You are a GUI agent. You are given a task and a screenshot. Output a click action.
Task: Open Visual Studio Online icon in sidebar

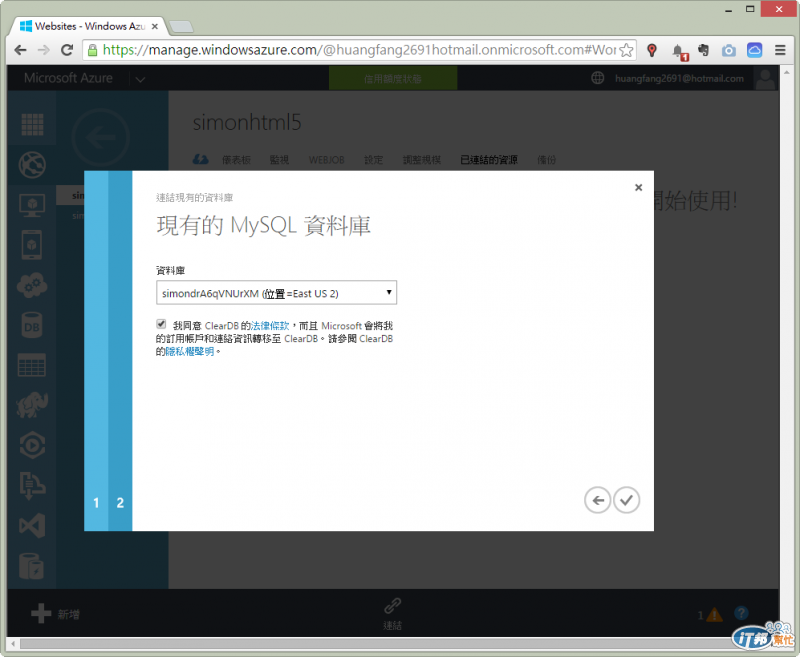(32, 526)
